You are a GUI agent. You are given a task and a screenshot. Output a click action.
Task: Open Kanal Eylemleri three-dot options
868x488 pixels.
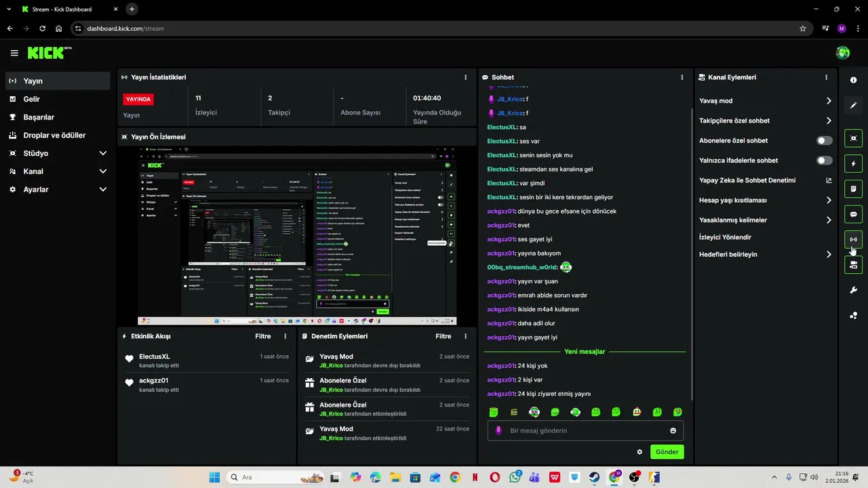point(826,77)
